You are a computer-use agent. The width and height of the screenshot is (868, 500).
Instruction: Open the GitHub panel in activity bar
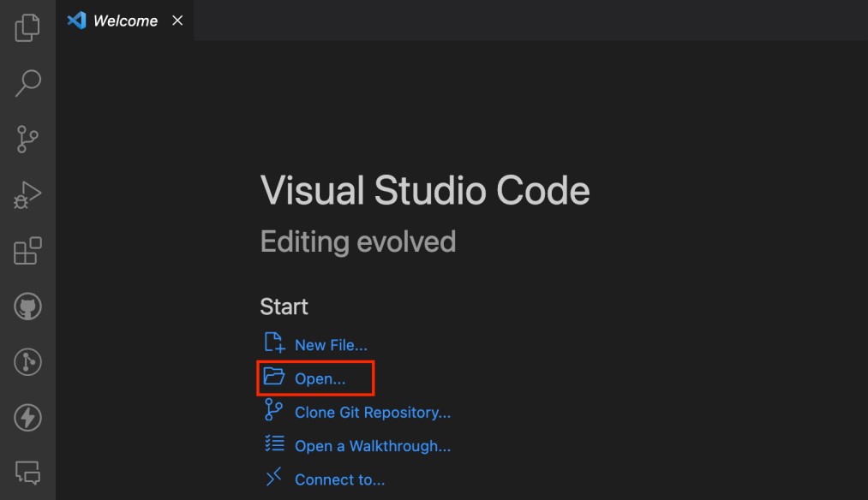click(27, 307)
